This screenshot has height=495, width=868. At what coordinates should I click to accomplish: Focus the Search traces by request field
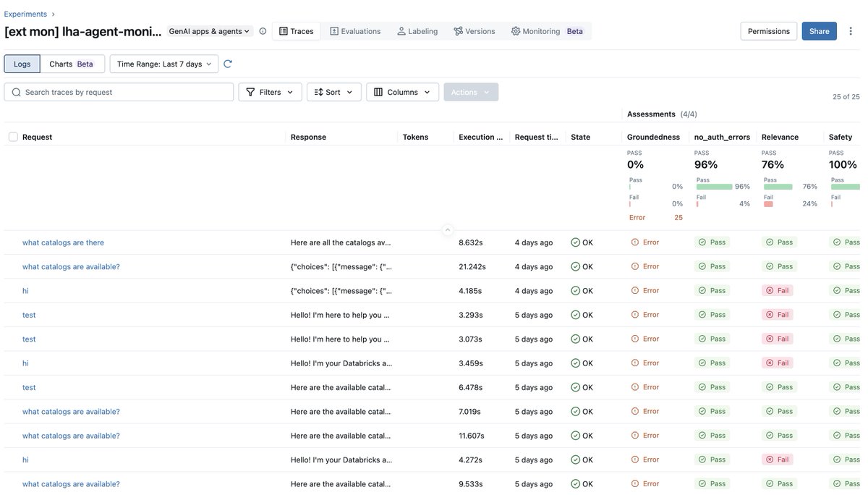pyautogui.click(x=119, y=92)
